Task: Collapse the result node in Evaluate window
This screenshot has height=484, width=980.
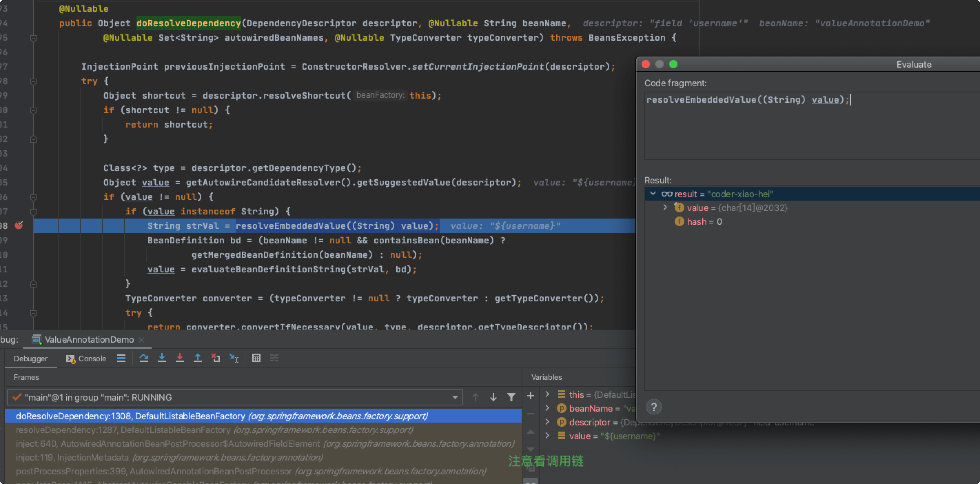Action: click(x=653, y=194)
